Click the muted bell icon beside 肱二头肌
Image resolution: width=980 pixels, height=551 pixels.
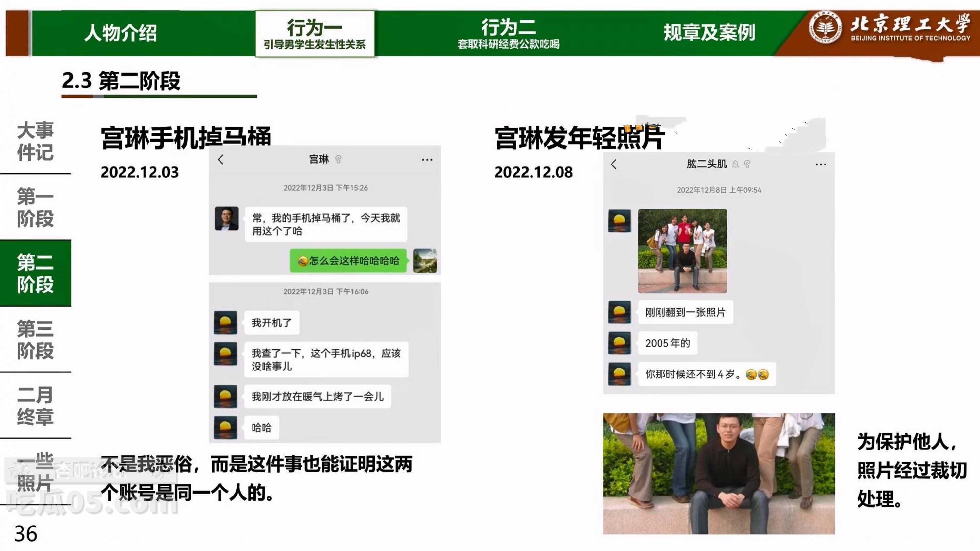(736, 164)
